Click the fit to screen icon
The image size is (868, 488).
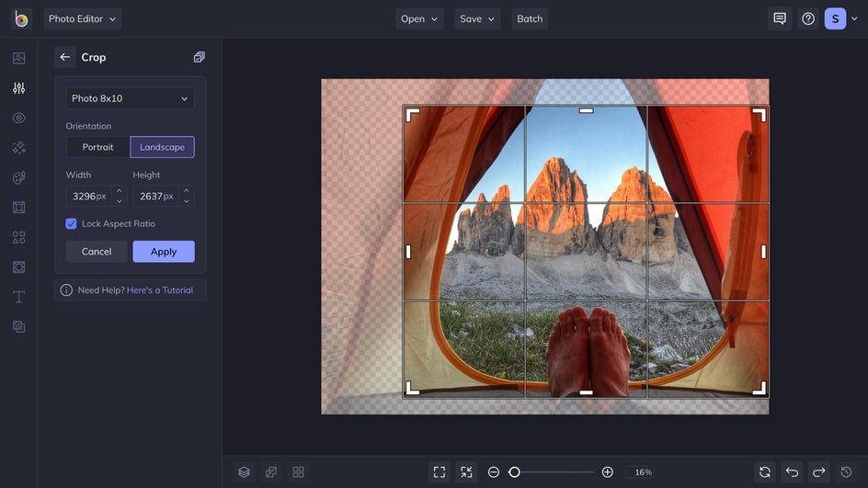(440, 472)
